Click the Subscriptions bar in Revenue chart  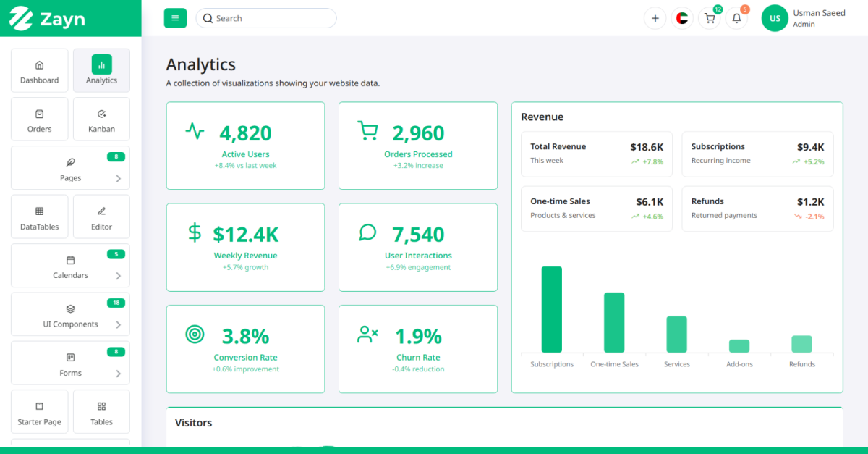552,309
